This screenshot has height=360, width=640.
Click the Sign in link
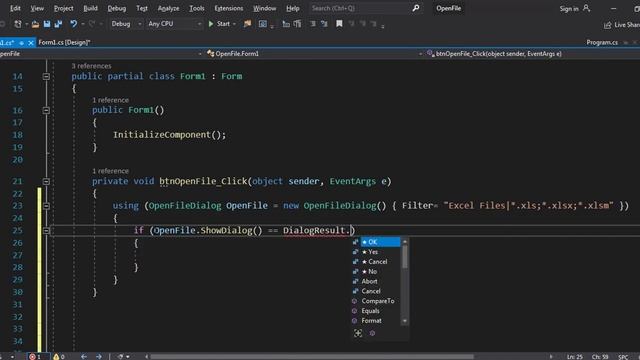569,9
